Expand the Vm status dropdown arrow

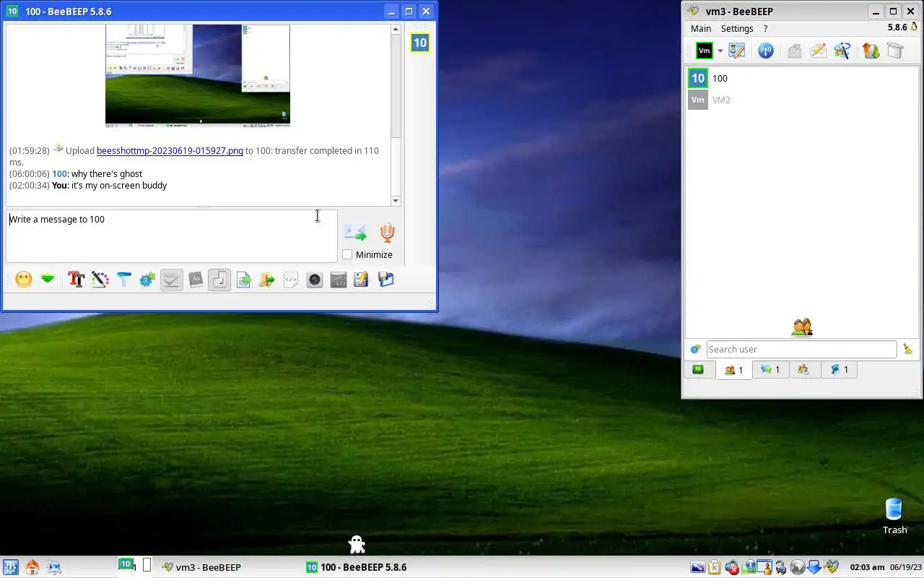720,51
